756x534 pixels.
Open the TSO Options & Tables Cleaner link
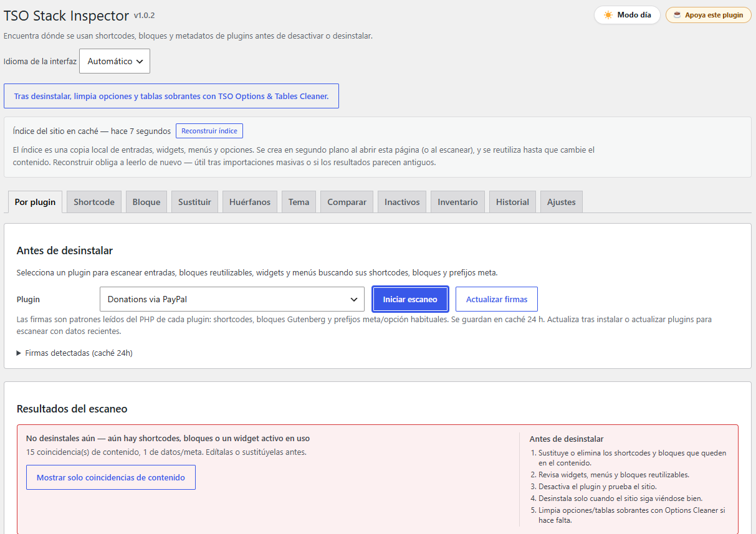click(171, 96)
